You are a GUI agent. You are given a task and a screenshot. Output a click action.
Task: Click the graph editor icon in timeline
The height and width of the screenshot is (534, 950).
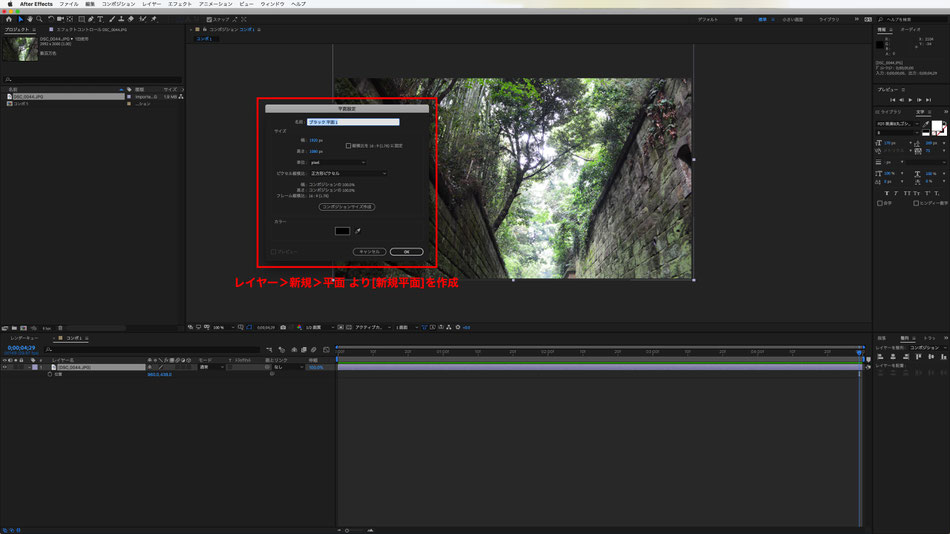coord(326,350)
